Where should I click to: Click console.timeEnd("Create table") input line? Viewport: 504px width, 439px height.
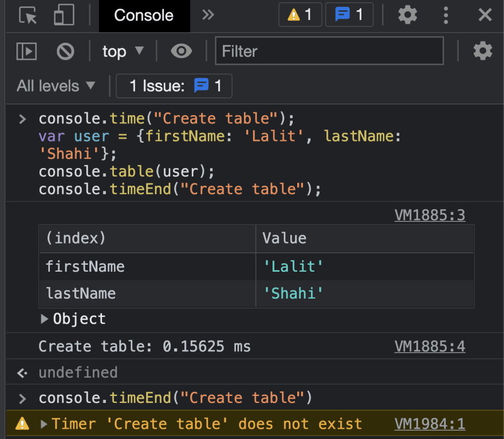(175, 398)
